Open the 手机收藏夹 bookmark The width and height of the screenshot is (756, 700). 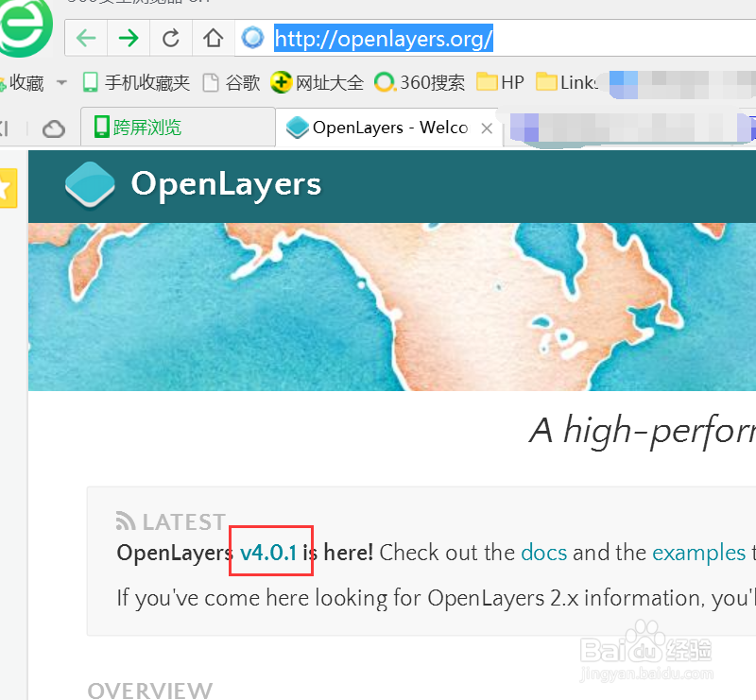click(x=136, y=82)
